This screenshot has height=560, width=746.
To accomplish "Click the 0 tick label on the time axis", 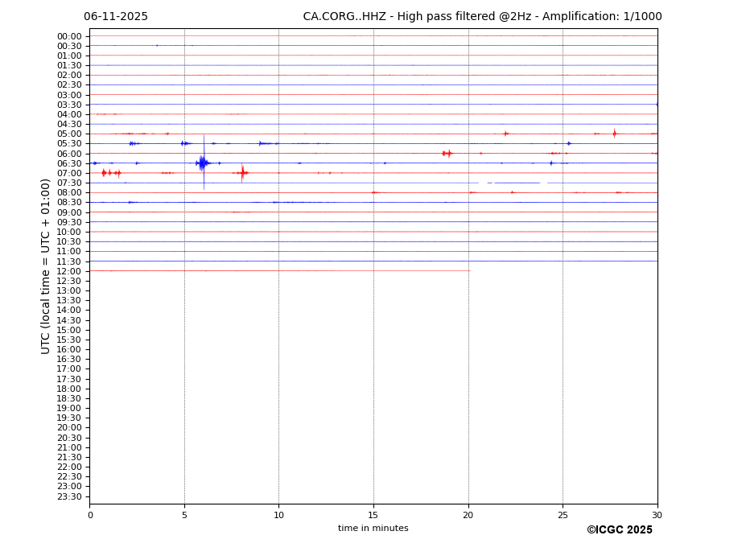I will 90,515.
